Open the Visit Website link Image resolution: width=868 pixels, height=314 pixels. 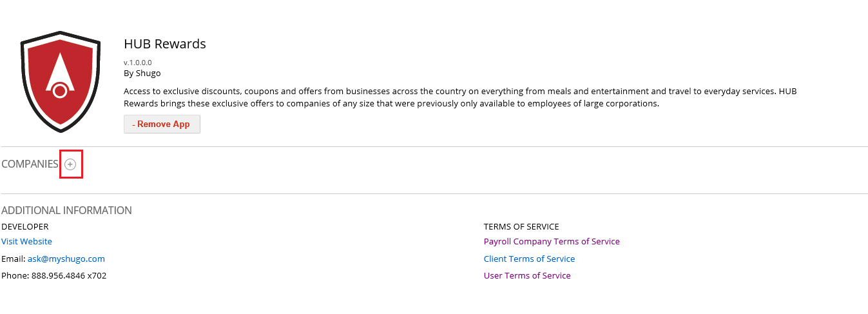(26, 241)
